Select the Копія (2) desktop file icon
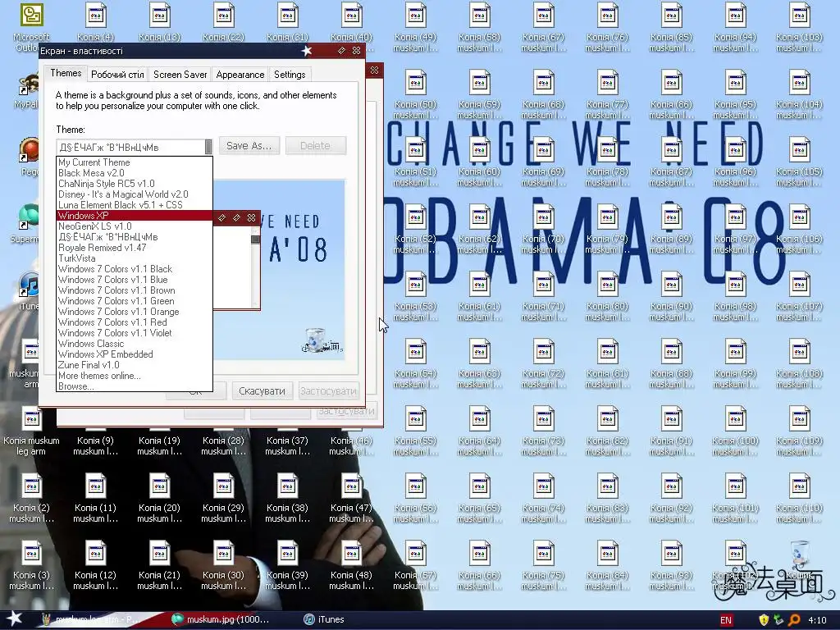Image resolution: width=840 pixels, height=630 pixels. [32, 499]
